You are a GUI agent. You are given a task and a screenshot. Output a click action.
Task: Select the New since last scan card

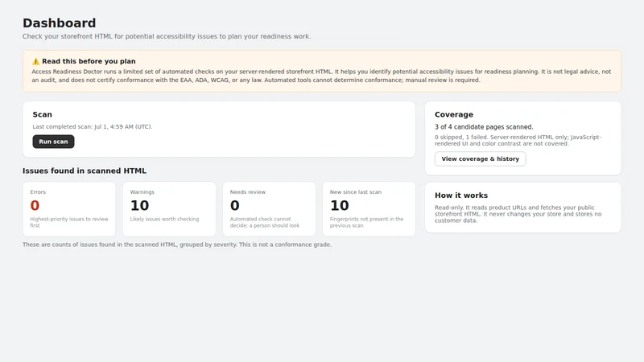(x=369, y=209)
